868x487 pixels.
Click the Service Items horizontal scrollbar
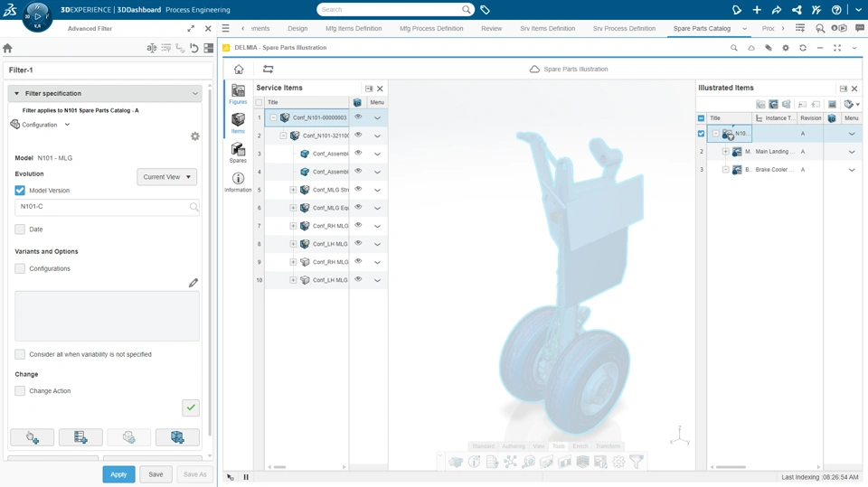(279, 467)
